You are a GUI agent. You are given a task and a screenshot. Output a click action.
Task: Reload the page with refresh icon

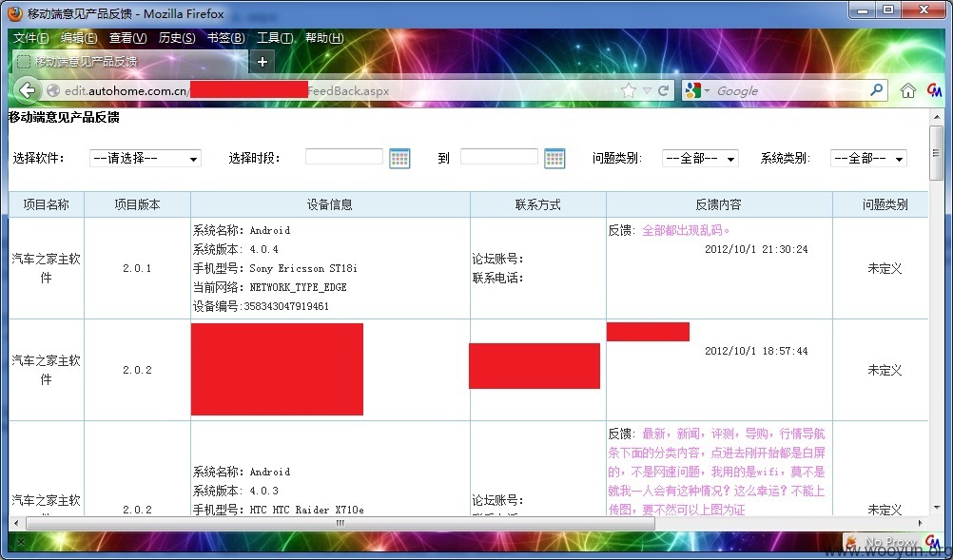tap(663, 90)
